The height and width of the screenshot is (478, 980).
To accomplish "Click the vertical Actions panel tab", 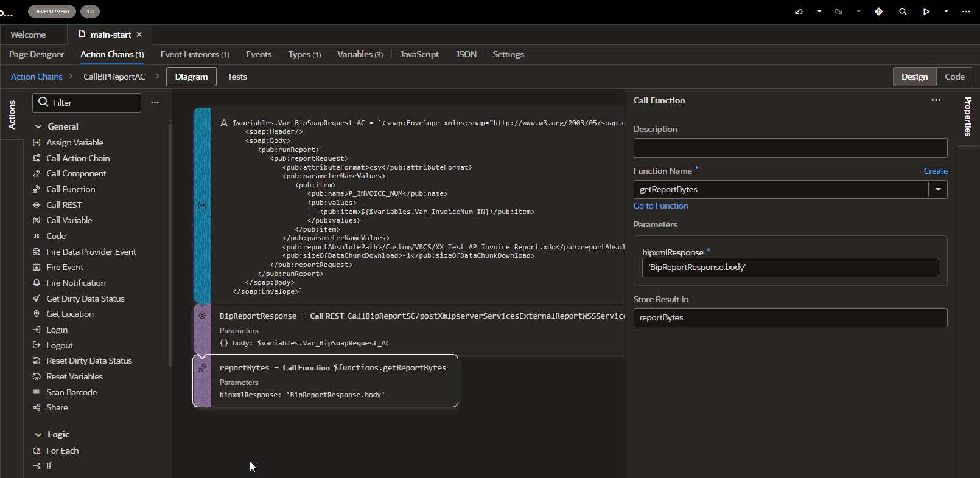I will click(12, 115).
